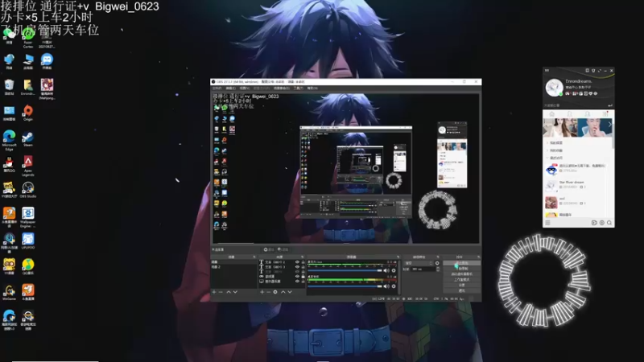Toggle visibility eye of first text source in OBS
Screen dimensions: 644x362
point(297,262)
